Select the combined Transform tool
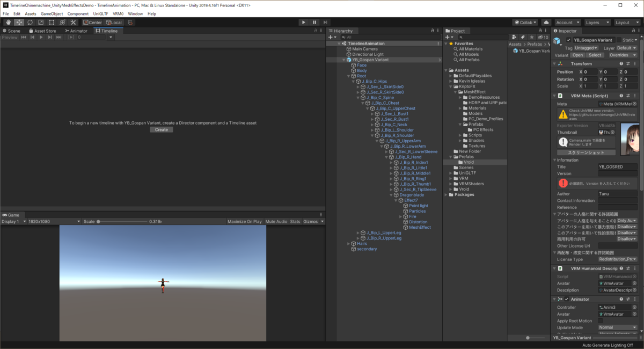Viewport: 644px width, 349px height. pos(62,23)
